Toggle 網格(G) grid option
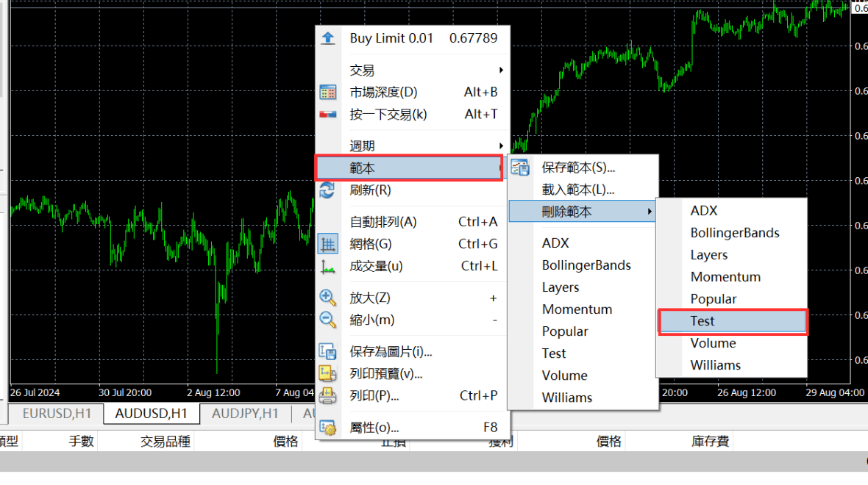Viewport: 868px width, 485px height. click(x=413, y=244)
